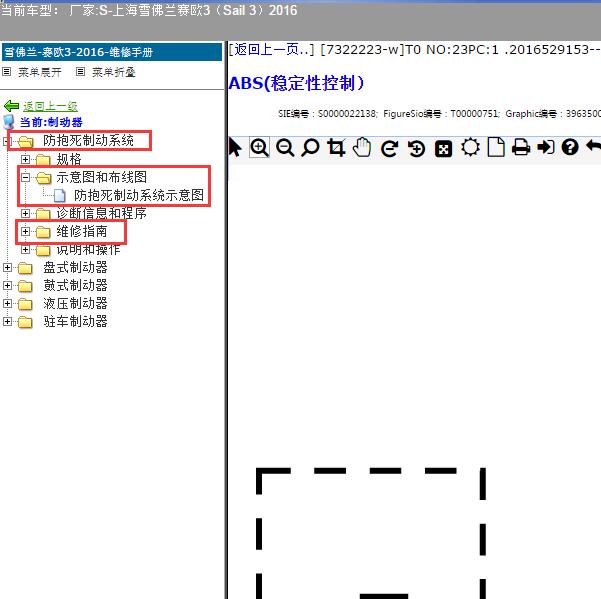Click folder icon of 示意图和布线图

[x=43, y=178]
